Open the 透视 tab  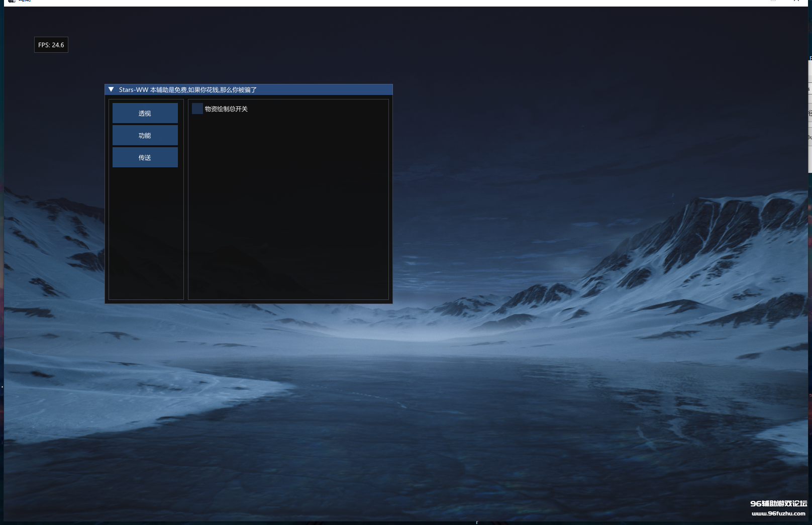(x=145, y=113)
